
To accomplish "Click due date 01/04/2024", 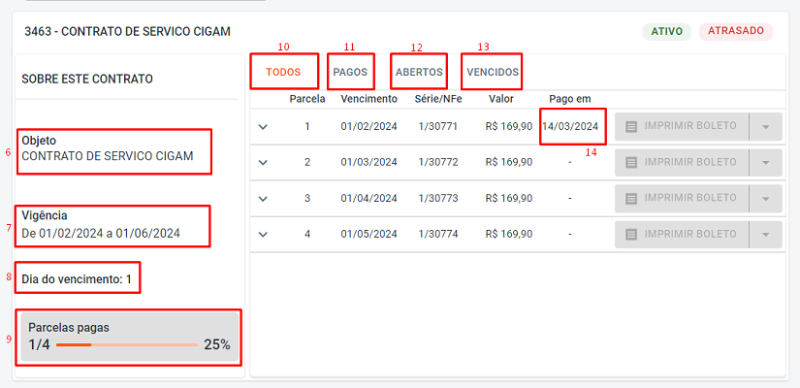I will click(x=369, y=198).
